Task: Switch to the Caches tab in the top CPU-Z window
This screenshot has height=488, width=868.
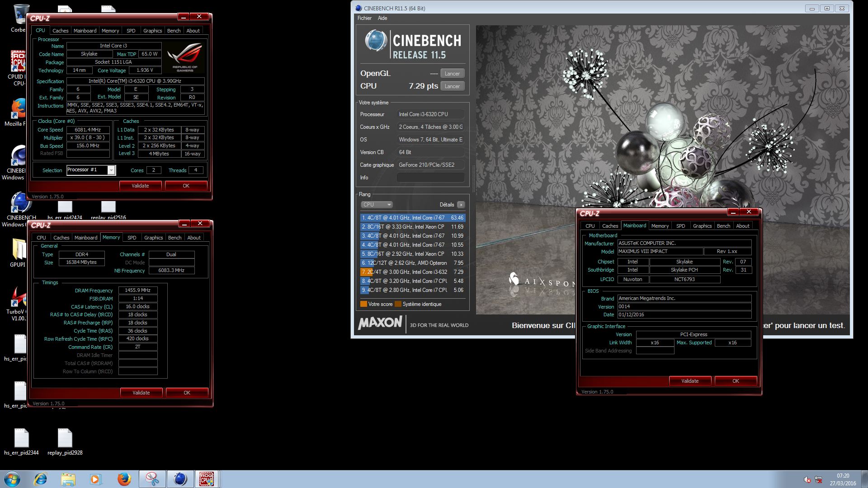Action: point(60,31)
